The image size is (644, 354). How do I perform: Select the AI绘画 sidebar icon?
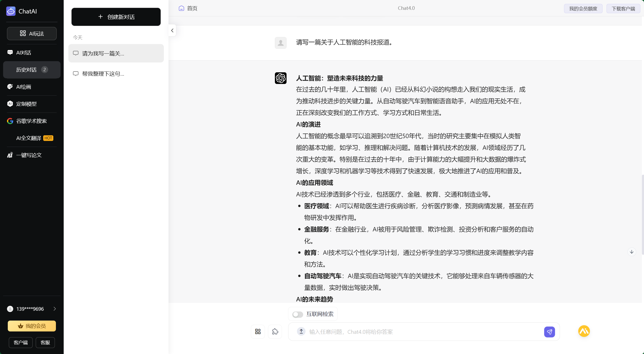point(23,87)
